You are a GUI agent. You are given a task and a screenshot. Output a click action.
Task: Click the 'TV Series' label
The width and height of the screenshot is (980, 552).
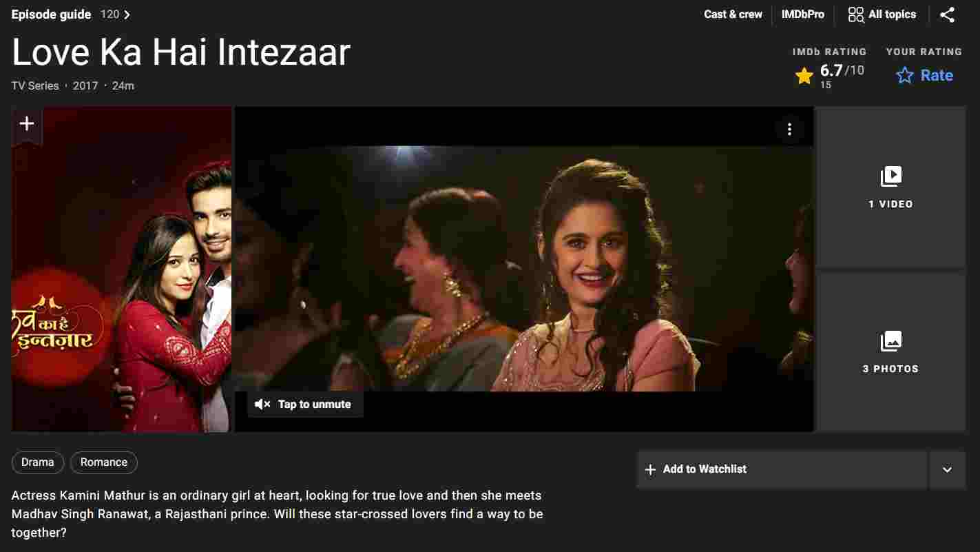(x=35, y=86)
